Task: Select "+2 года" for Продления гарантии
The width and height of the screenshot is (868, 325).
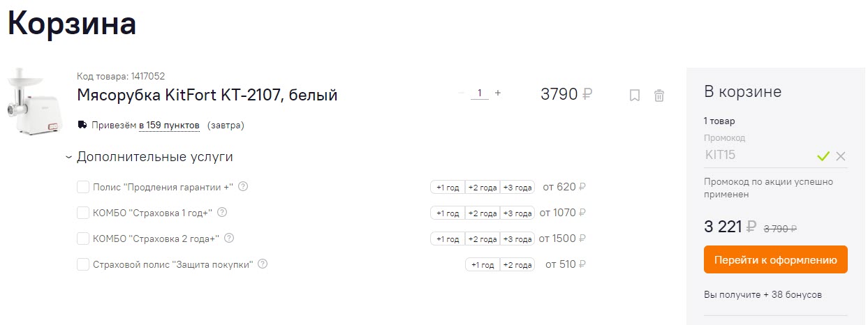Action: coord(483,188)
